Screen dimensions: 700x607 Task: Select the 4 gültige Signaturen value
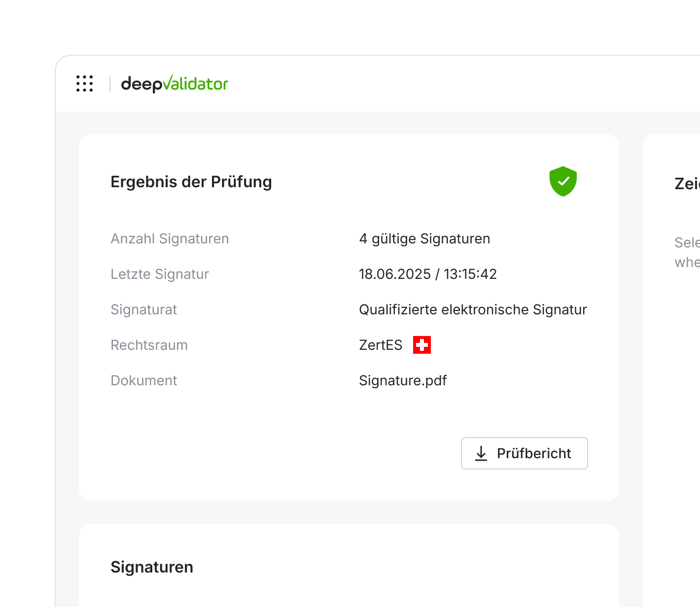[424, 238]
